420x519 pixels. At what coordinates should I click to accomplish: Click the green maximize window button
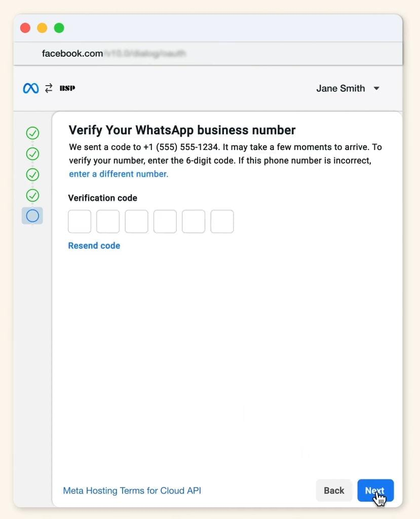[x=59, y=28]
